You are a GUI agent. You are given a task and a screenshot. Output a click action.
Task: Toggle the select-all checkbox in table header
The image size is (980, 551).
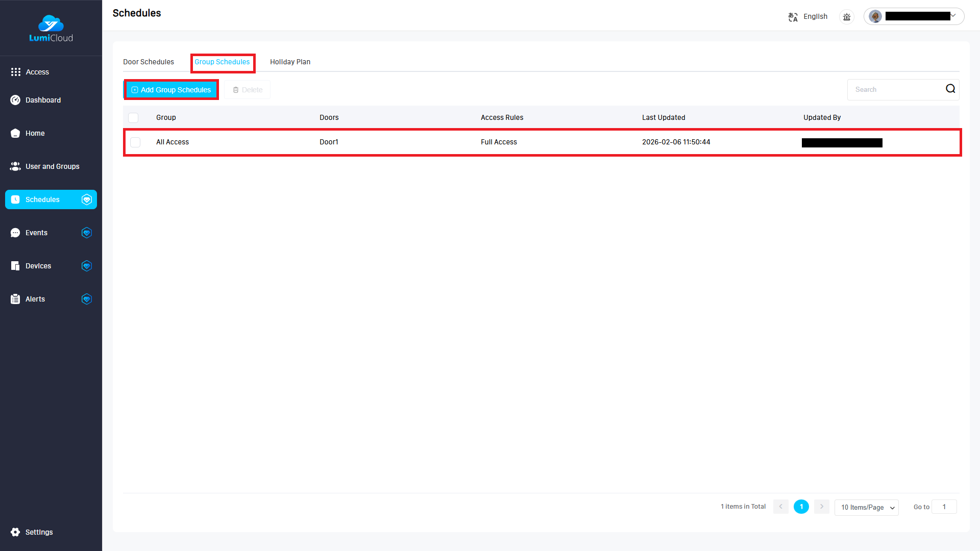coord(133,118)
